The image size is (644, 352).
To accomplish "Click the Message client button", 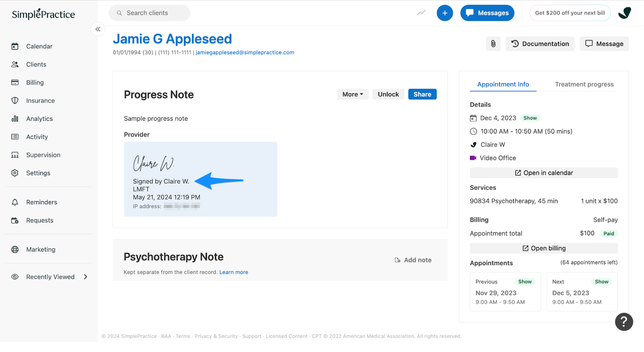I will (604, 44).
